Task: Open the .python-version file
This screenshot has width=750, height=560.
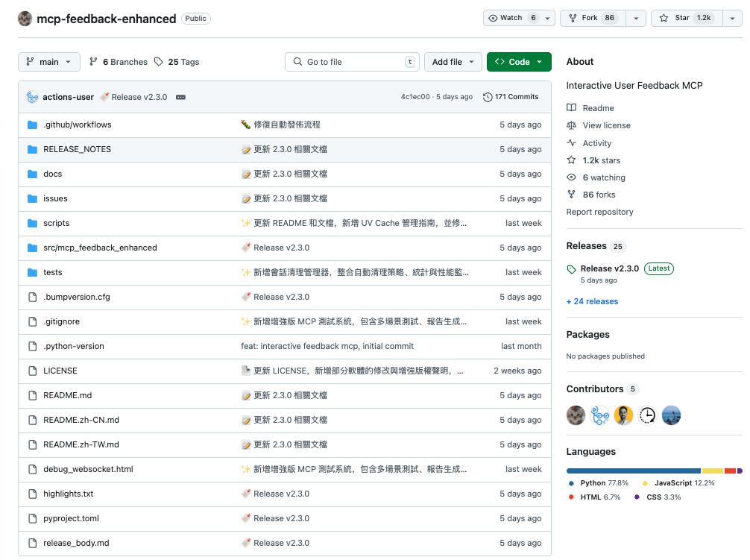Action: tap(74, 346)
